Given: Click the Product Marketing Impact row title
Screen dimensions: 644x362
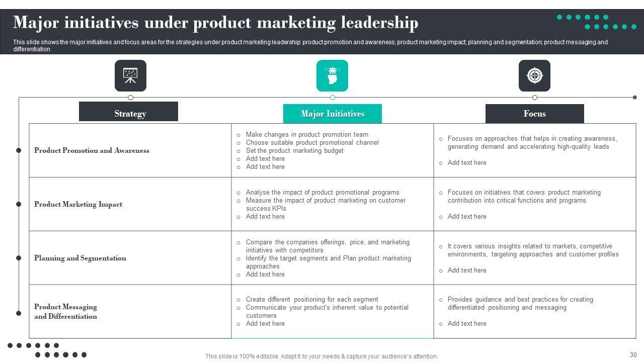Looking at the screenshot, I should coord(78,204).
